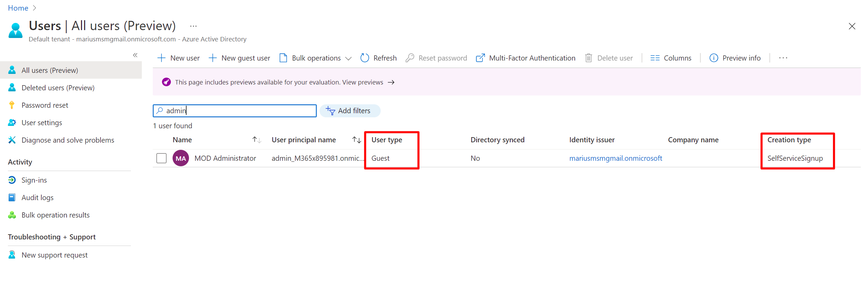Click the MA avatar for MOD Administrator

181,158
